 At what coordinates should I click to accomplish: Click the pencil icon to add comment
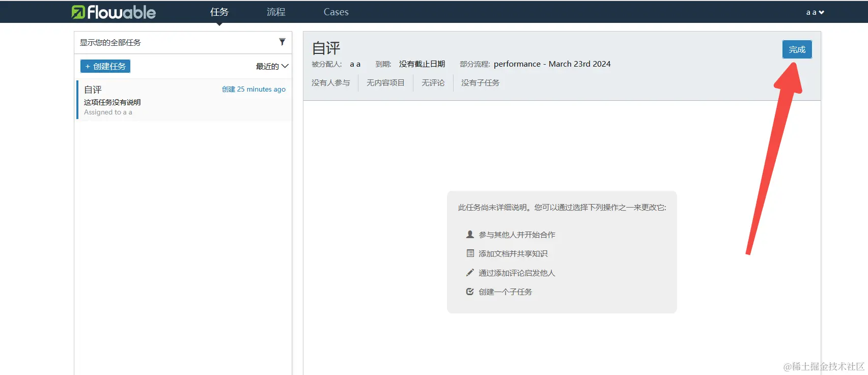click(470, 273)
